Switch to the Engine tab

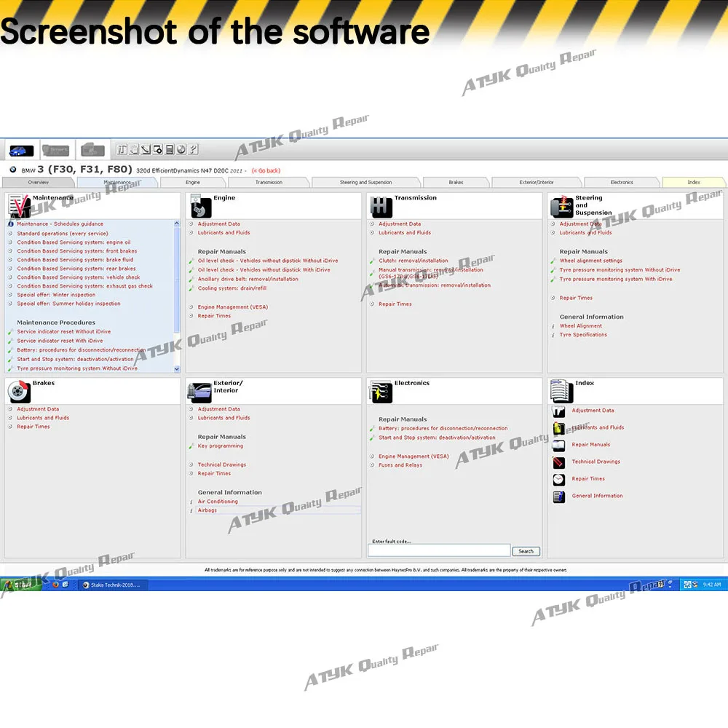click(193, 183)
